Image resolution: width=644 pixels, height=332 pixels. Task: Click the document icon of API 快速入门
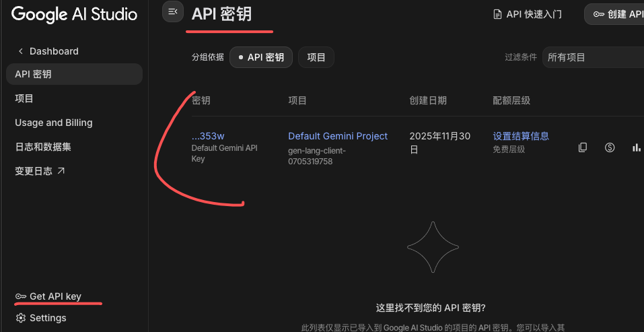[497, 14]
